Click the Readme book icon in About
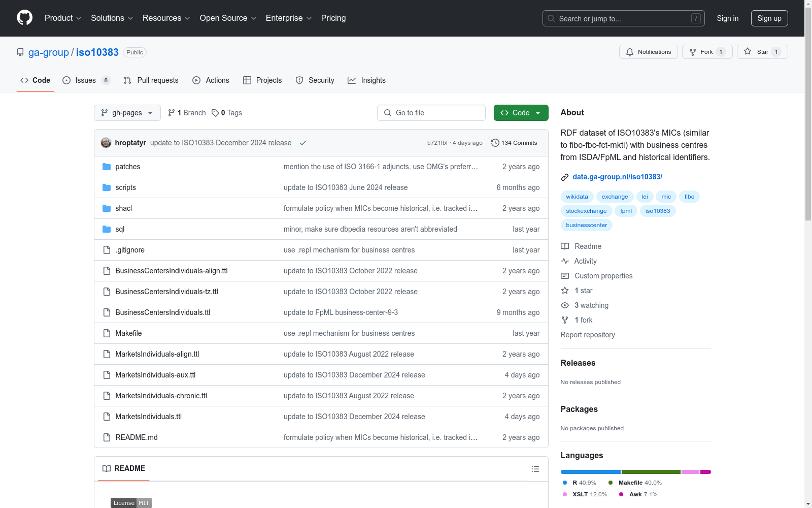The width and height of the screenshot is (812, 508). (x=565, y=246)
